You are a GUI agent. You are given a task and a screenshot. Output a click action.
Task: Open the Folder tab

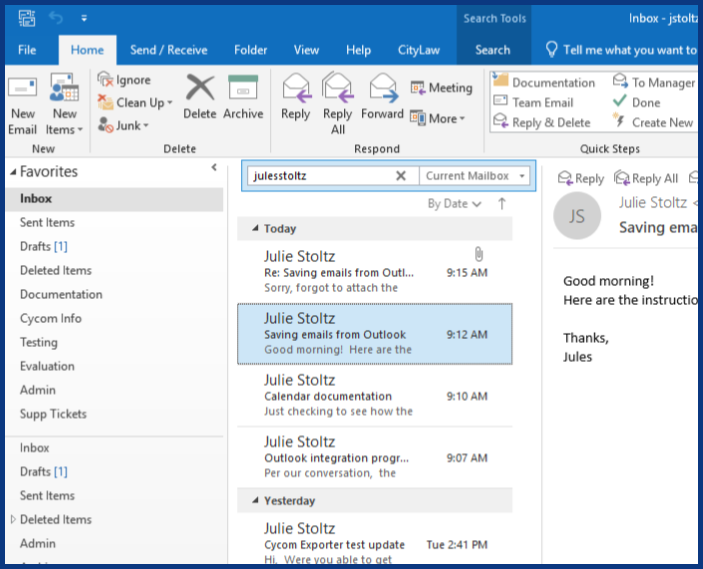point(250,50)
